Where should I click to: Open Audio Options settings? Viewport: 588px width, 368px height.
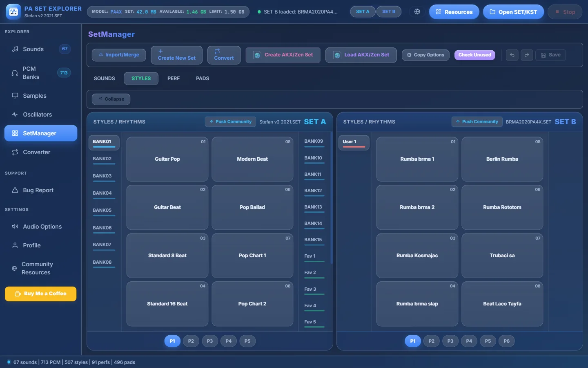pyautogui.click(x=41, y=227)
